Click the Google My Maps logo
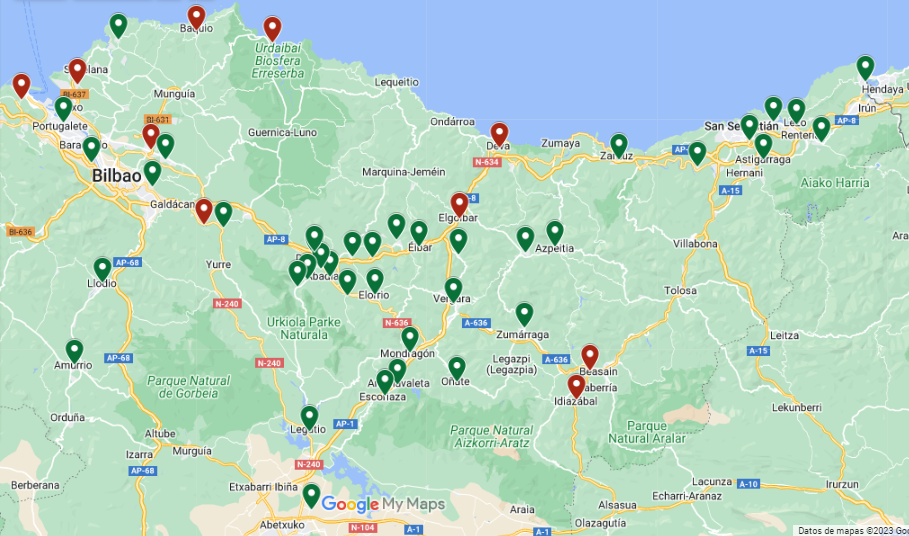909x536 pixels. [383, 505]
